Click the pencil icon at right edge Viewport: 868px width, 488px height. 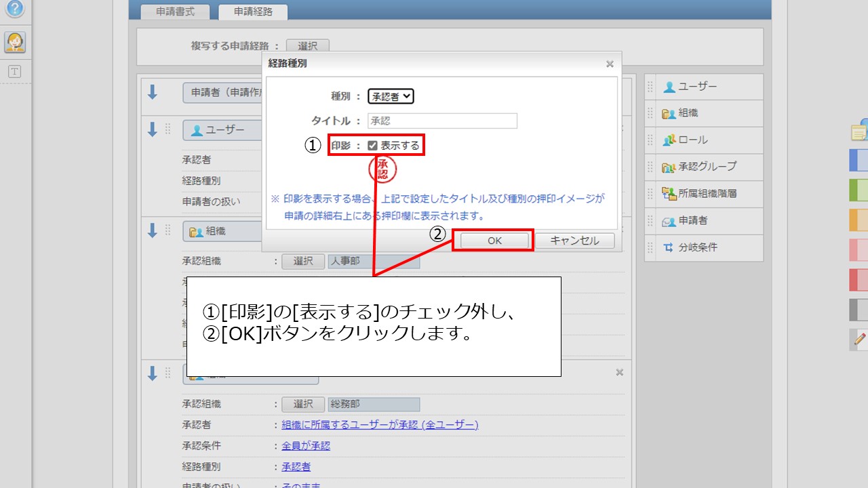point(859,340)
